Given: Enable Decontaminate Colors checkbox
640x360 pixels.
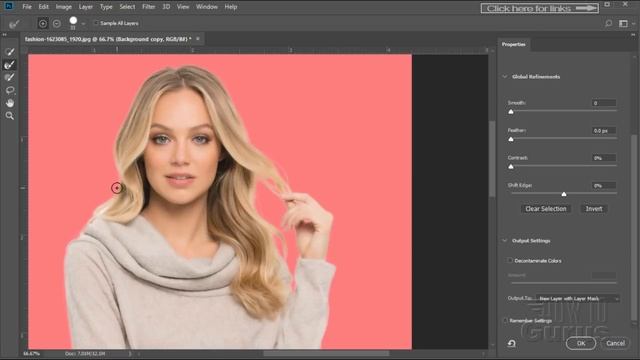Looking at the screenshot, I should click(x=510, y=260).
